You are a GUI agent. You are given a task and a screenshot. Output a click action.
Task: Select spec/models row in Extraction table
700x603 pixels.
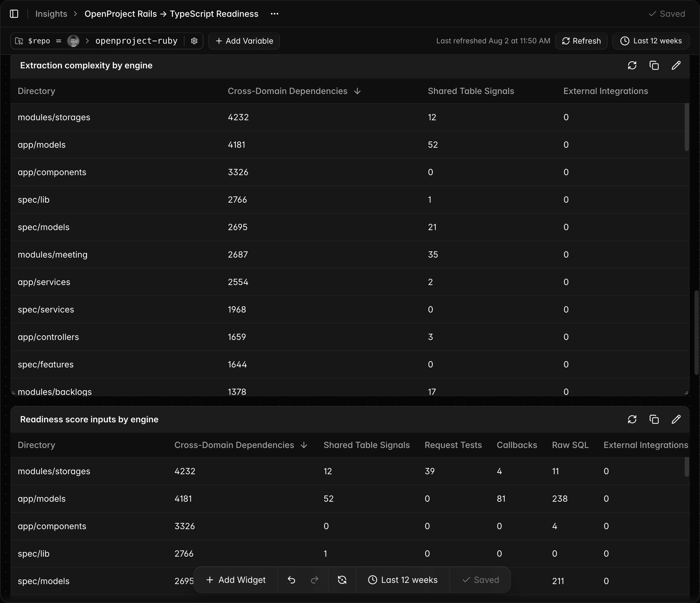[x=350, y=227]
